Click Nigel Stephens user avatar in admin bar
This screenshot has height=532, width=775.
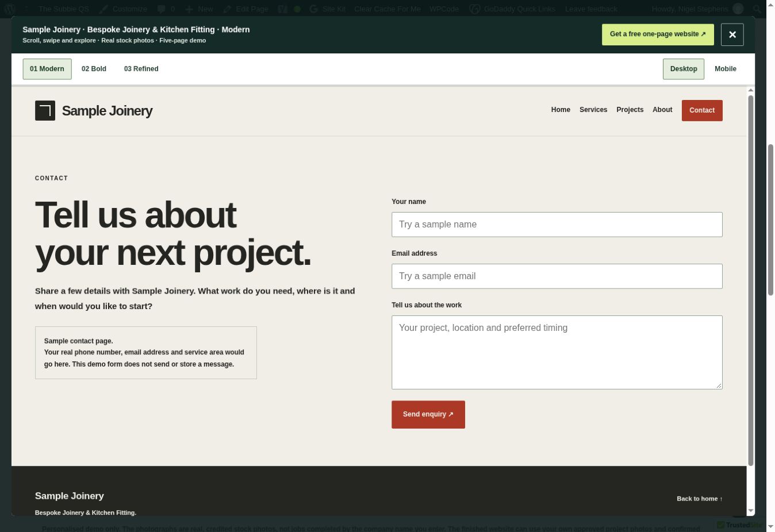click(738, 9)
